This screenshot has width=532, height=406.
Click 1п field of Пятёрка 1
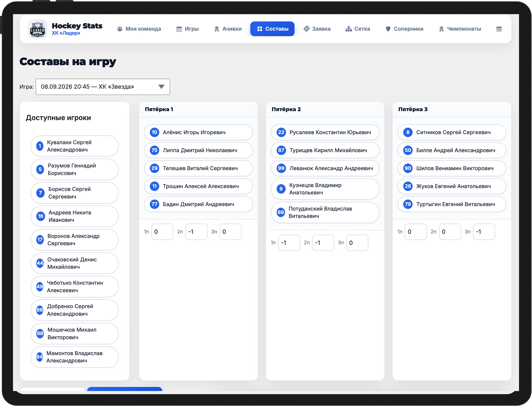[162, 231]
